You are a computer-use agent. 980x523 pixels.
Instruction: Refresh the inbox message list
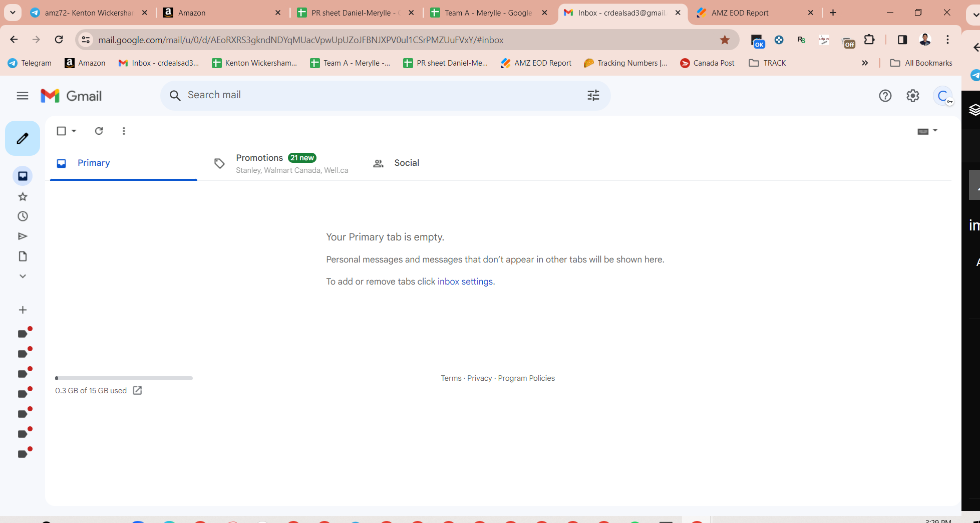pyautogui.click(x=99, y=131)
